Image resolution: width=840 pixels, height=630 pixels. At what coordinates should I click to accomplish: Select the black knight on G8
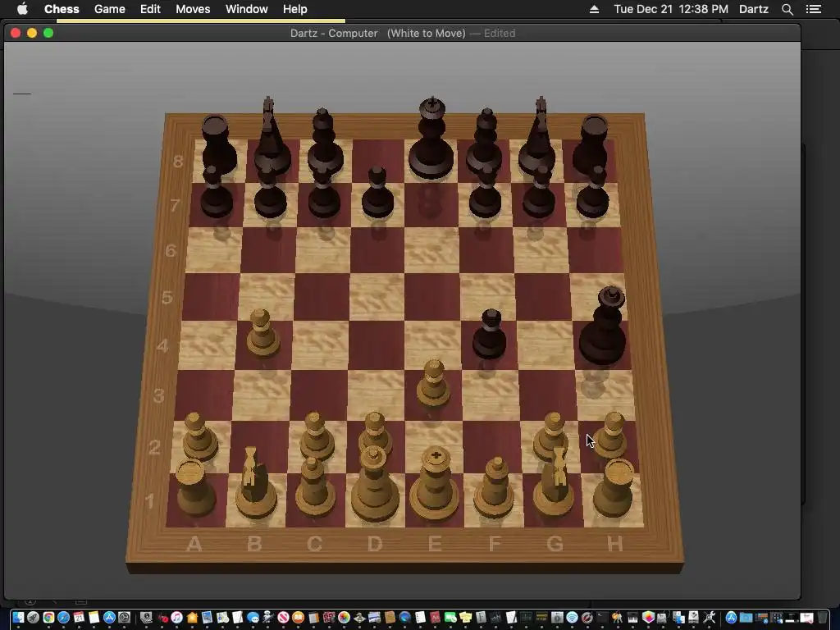tap(538, 137)
